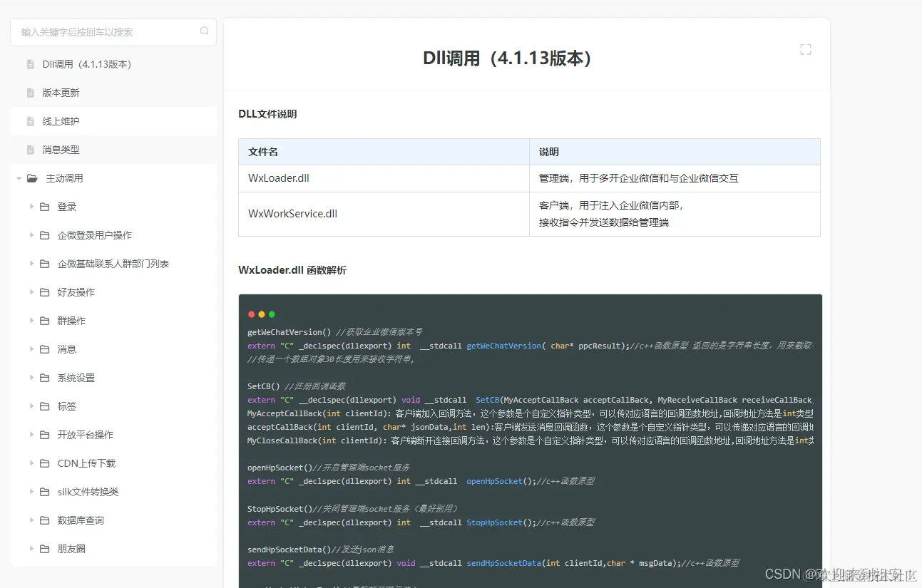
Task: Click the document icon beside 消息类型
Action: (29, 149)
